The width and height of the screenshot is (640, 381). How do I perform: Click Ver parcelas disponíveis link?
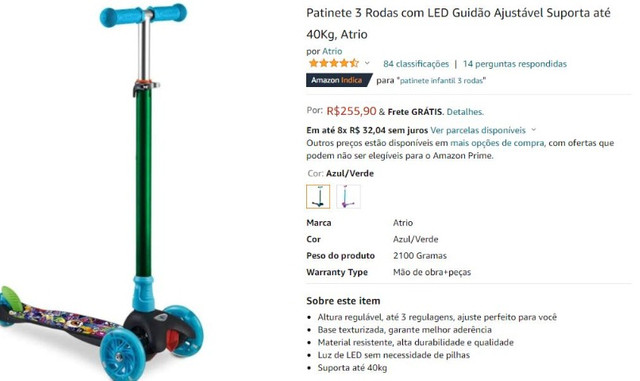478,130
